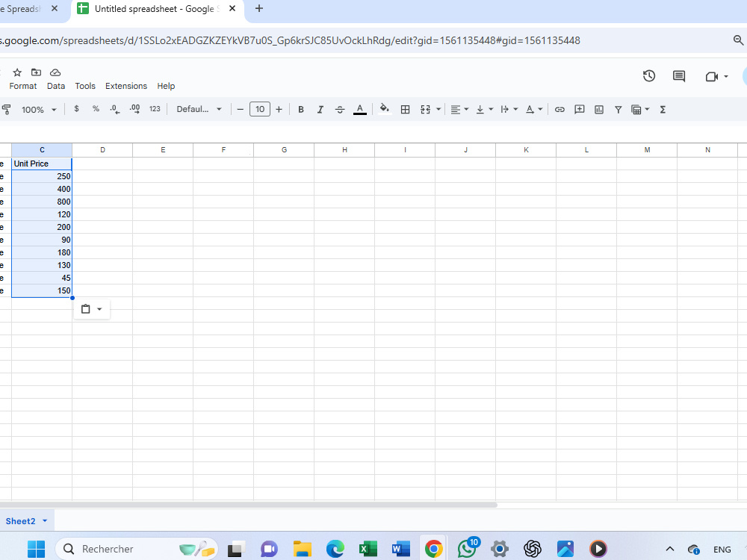Screen dimensions: 747x560
Task: Select column C header
Action: click(42, 150)
